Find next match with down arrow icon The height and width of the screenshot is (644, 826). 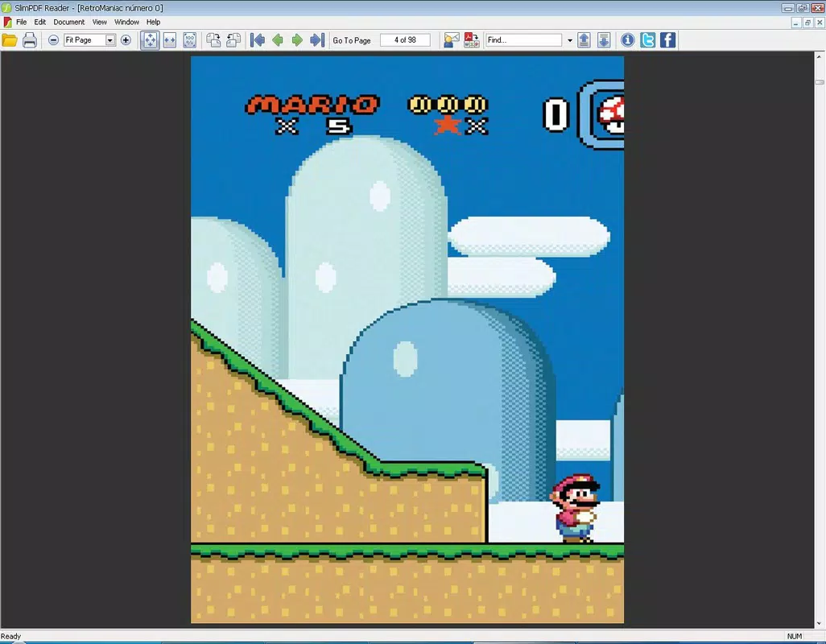click(x=604, y=40)
